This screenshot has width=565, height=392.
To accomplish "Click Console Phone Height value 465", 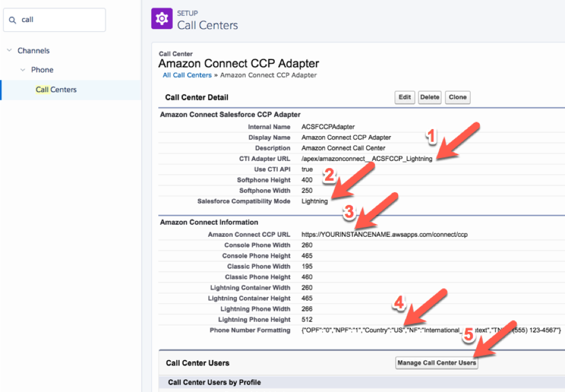I will point(307,256).
